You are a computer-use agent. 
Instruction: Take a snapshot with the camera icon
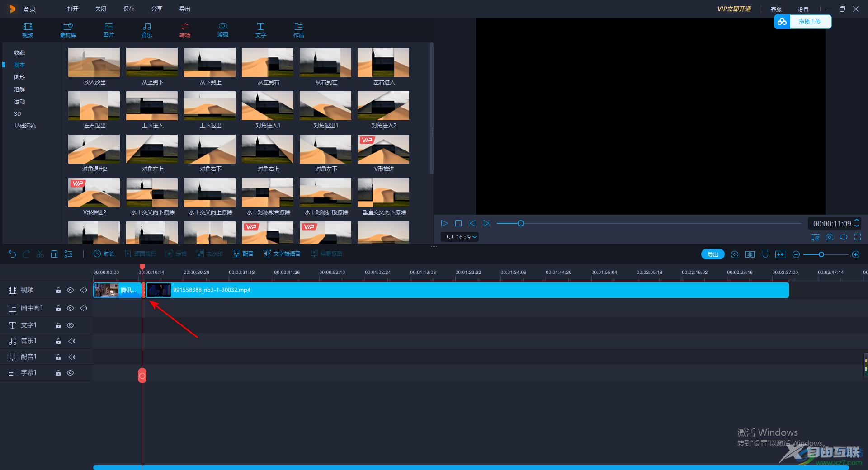830,237
